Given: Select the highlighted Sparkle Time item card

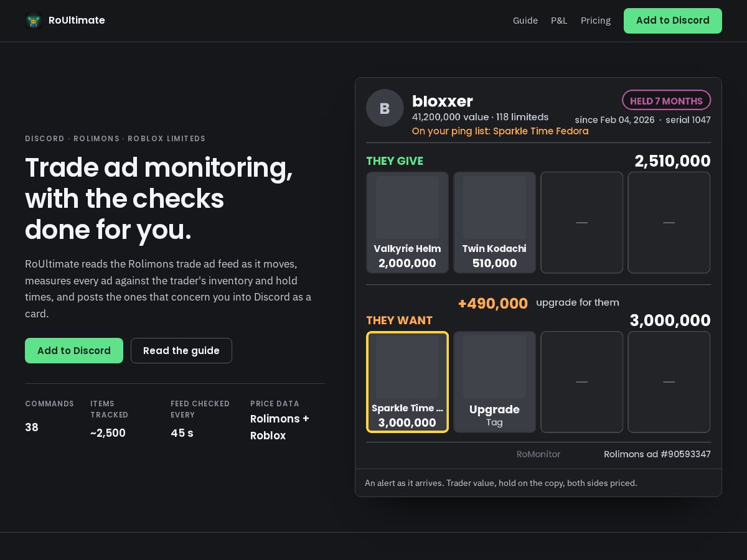Looking at the screenshot, I should click(407, 382).
